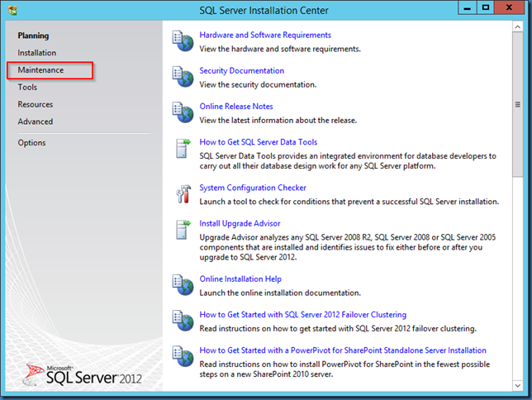Image resolution: width=532 pixels, height=400 pixels.
Task: Open the PowerPivot for SharePoint Standalone Server link
Action: point(343,350)
